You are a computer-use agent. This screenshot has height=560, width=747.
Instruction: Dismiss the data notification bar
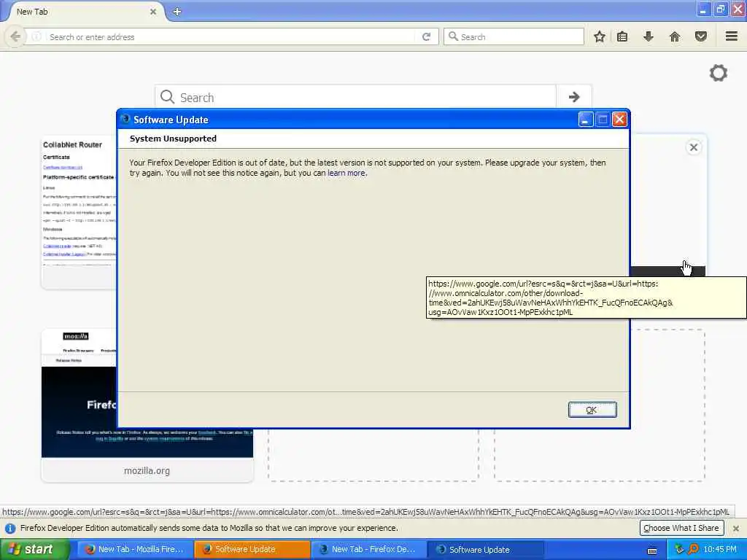(x=736, y=528)
